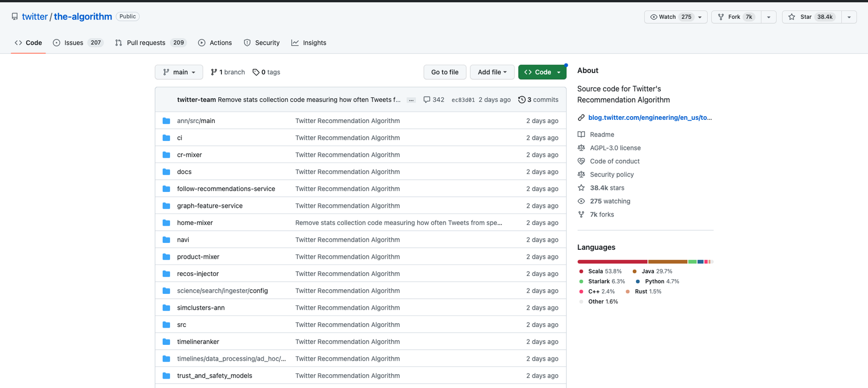Expand the green Code dropdown

click(542, 72)
